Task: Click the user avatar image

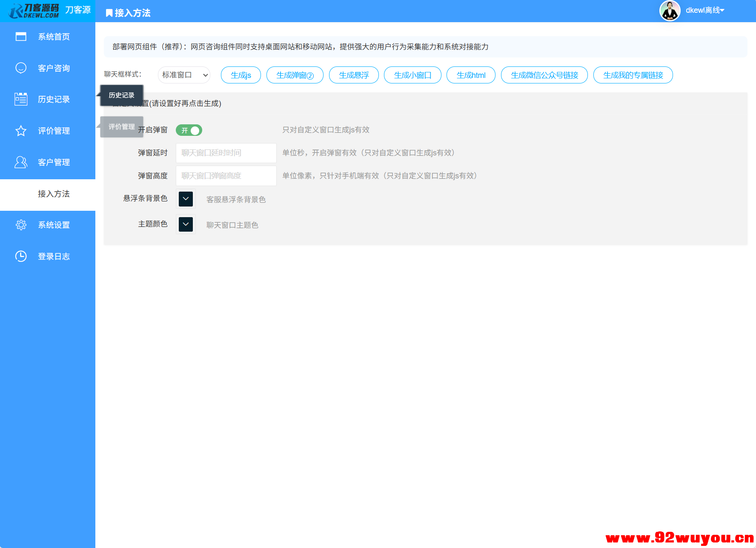Action: click(x=670, y=10)
